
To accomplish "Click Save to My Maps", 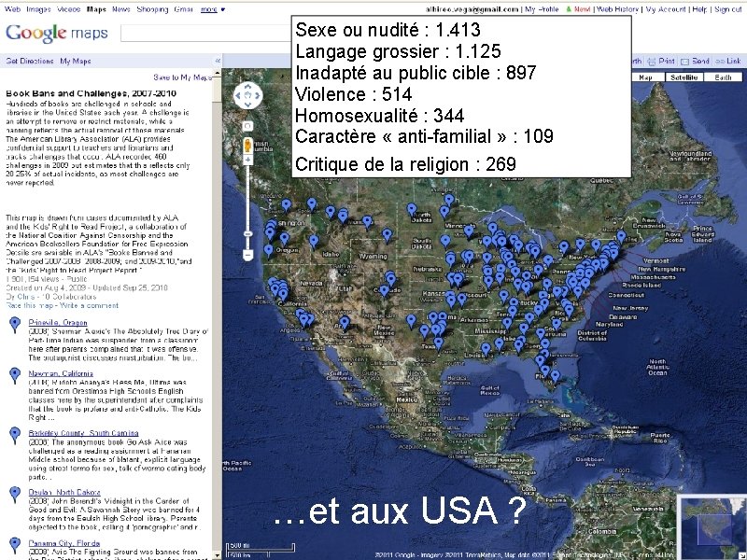I will click(182, 77).
